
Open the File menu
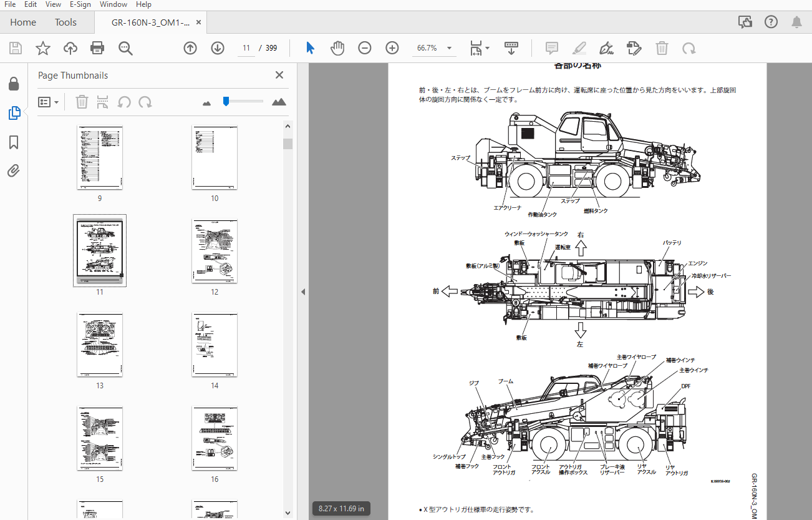[x=9, y=4]
